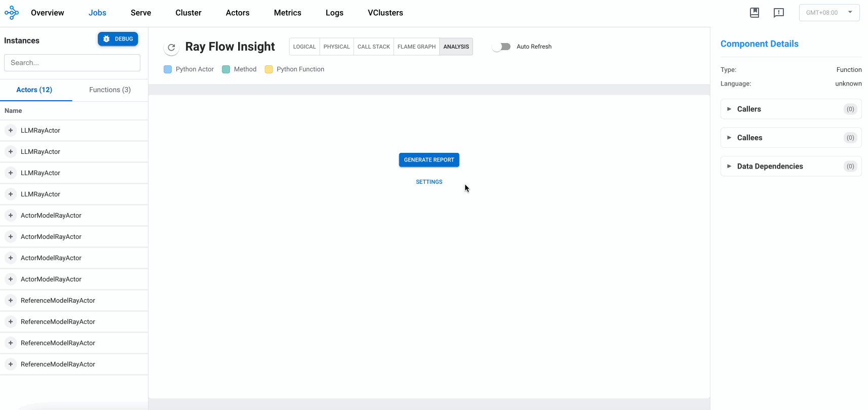Switch to the Call Stack view
The height and width of the screenshot is (410, 868).
[374, 47]
